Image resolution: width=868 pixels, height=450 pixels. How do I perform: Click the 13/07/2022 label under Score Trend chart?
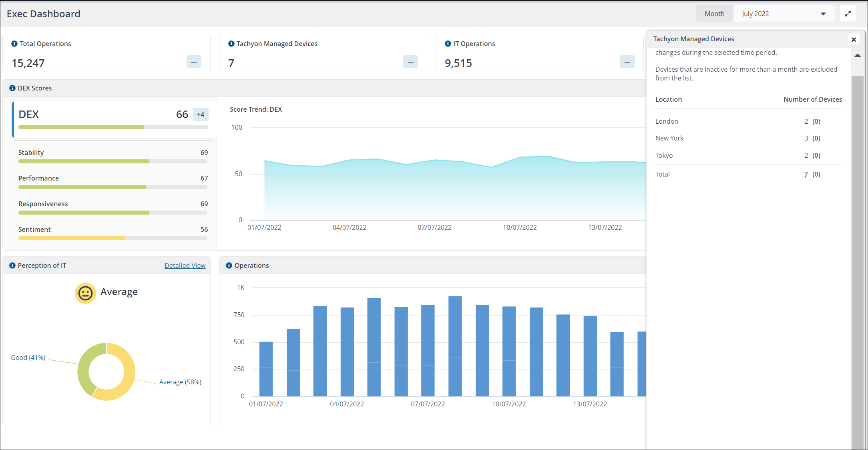(605, 227)
